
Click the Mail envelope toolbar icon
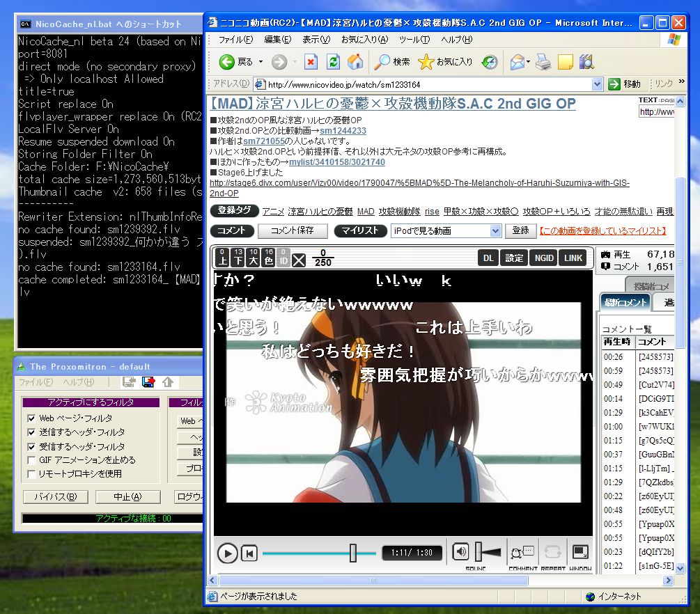518,62
